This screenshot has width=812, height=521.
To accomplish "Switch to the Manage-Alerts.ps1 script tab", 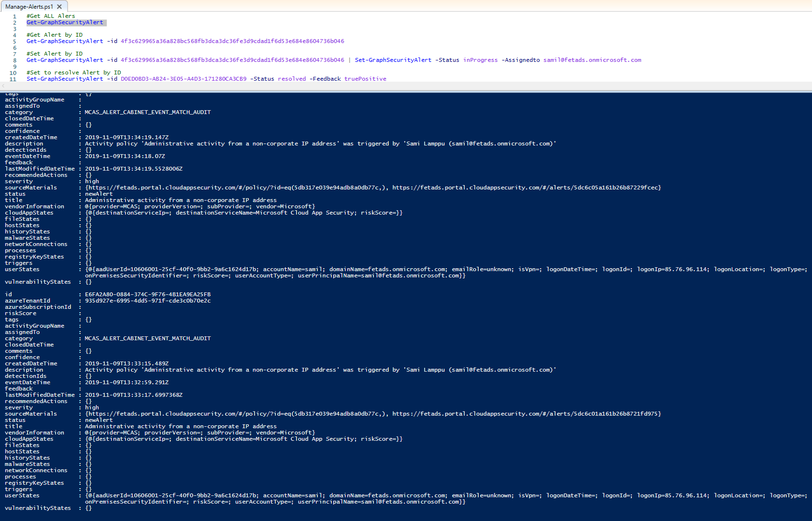I will [x=29, y=7].
